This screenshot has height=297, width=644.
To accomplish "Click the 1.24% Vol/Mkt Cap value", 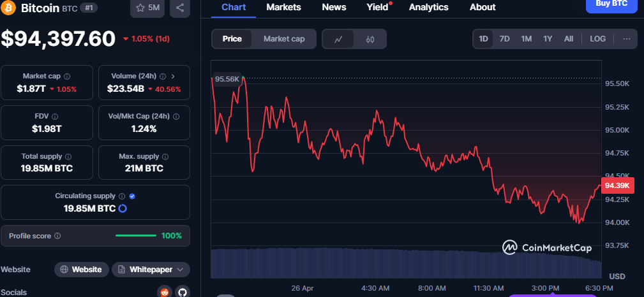I will click(x=144, y=129).
